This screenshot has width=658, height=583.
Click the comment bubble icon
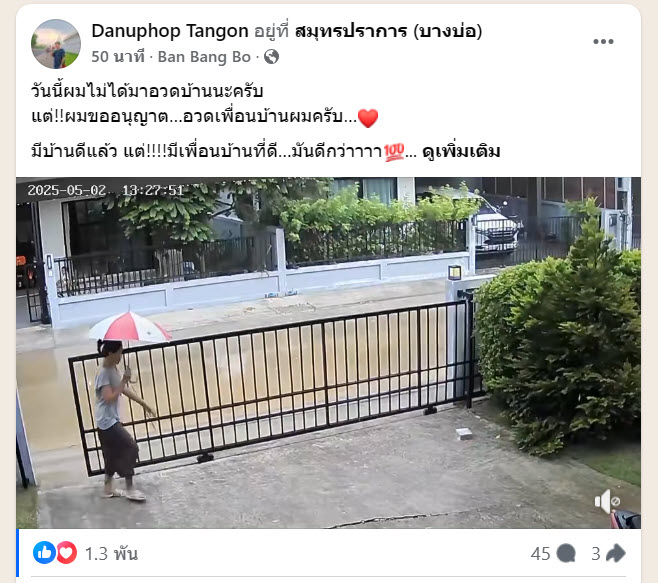566,553
